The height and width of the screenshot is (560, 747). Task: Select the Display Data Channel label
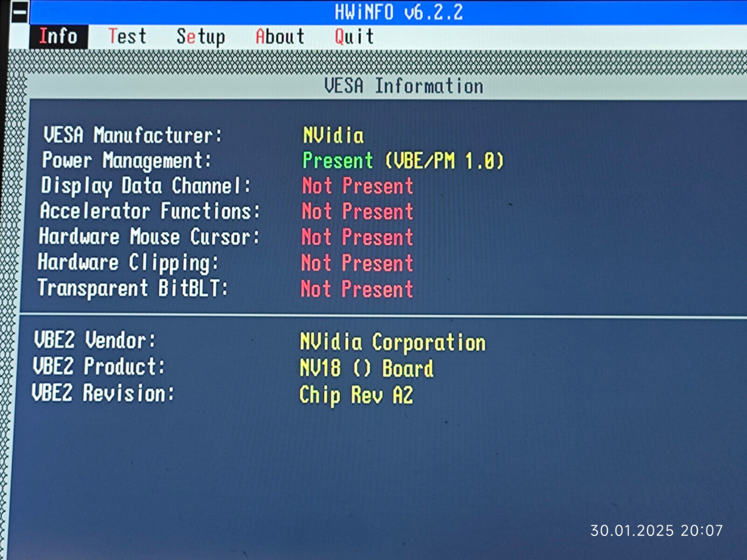(146, 186)
